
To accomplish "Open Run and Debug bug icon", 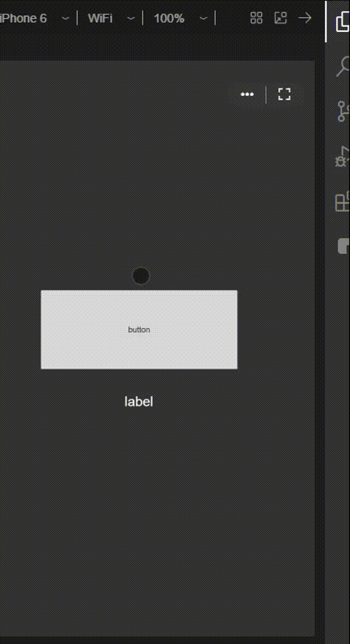I will (343, 157).
